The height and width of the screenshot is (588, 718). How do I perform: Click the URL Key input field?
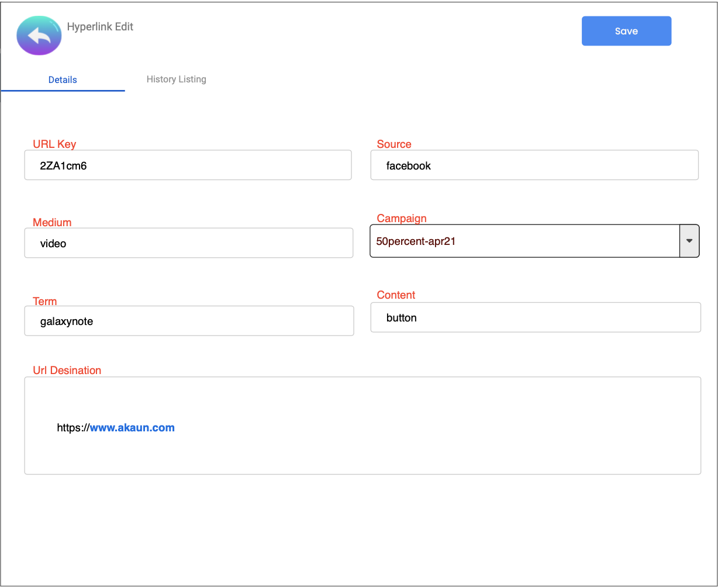tap(188, 165)
